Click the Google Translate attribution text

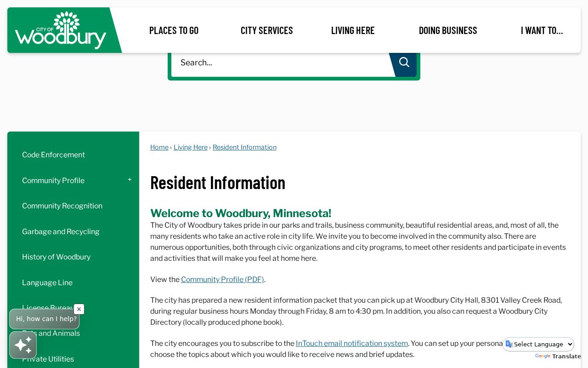[558, 356]
